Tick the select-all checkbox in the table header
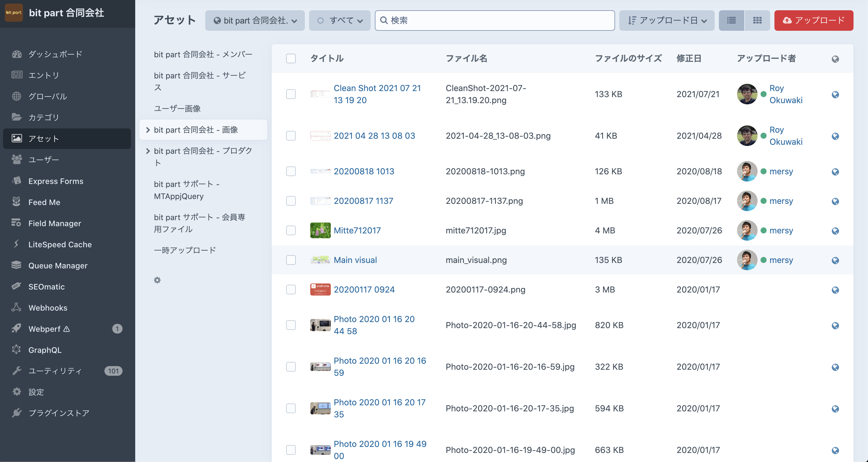The height and width of the screenshot is (462, 868). [291, 59]
